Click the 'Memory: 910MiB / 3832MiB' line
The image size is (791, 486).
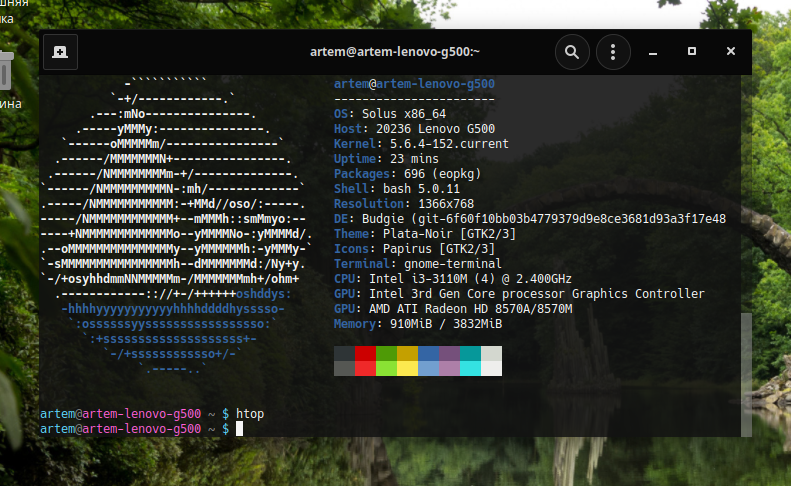(418, 324)
